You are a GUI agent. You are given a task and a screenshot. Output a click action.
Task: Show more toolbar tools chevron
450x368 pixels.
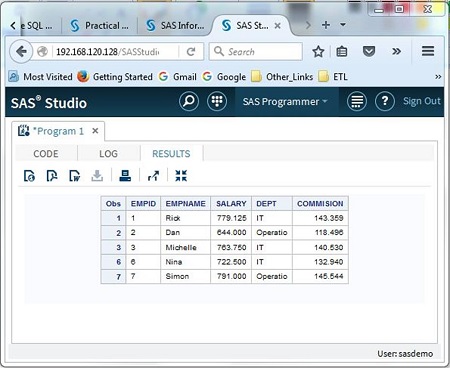(x=396, y=52)
